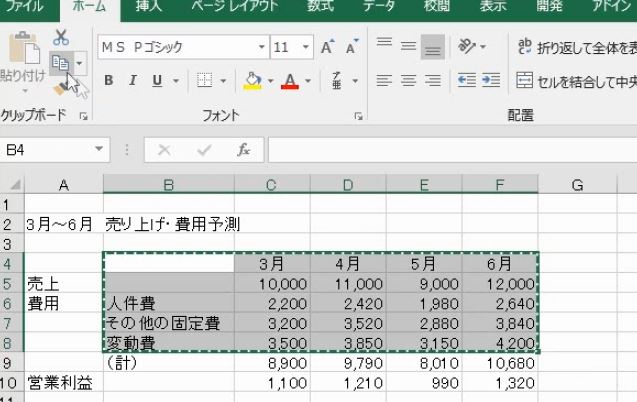Viewport: 637px width, 402px height.
Task: Switch to the 校閲 tab
Action: tap(436, 6)
